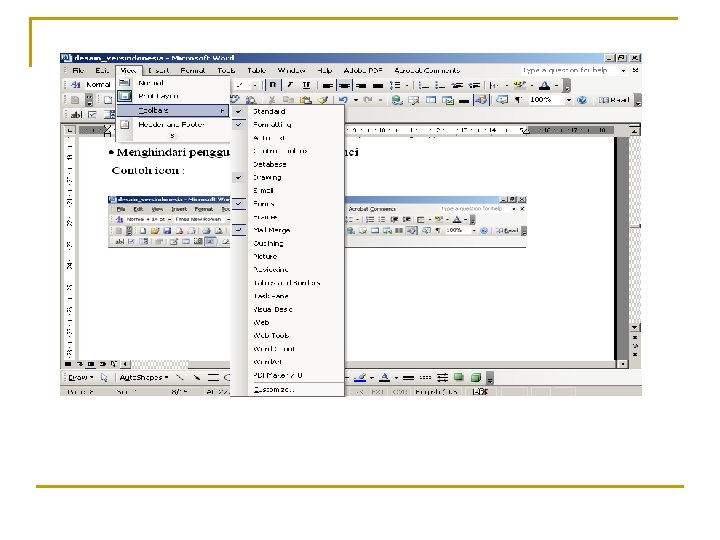Toggle Bold formatting
Screen dimensions: 720x540
point(273,85)
